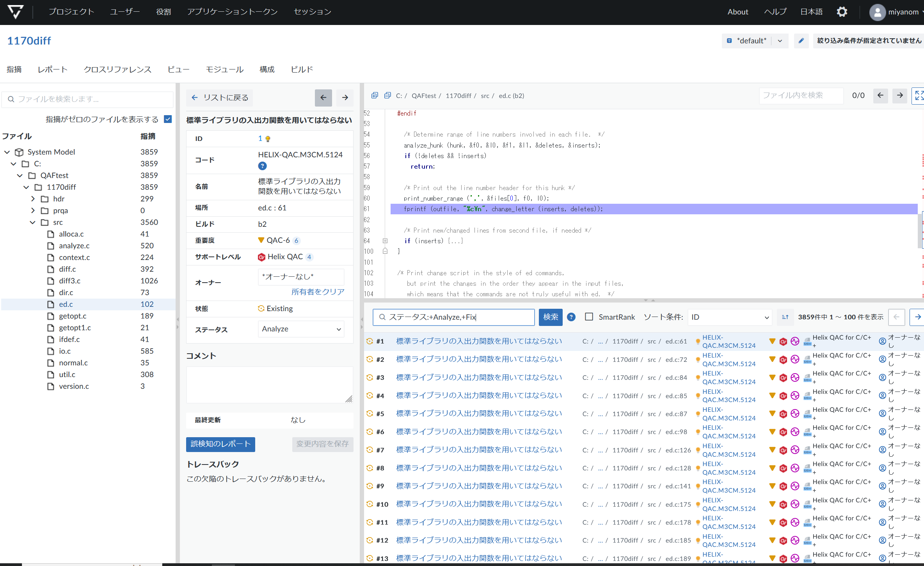Image resolution: width=924 pixels, height=566 pixels.
Task: Click next search match arrow in file
Action: pos(900,95)
